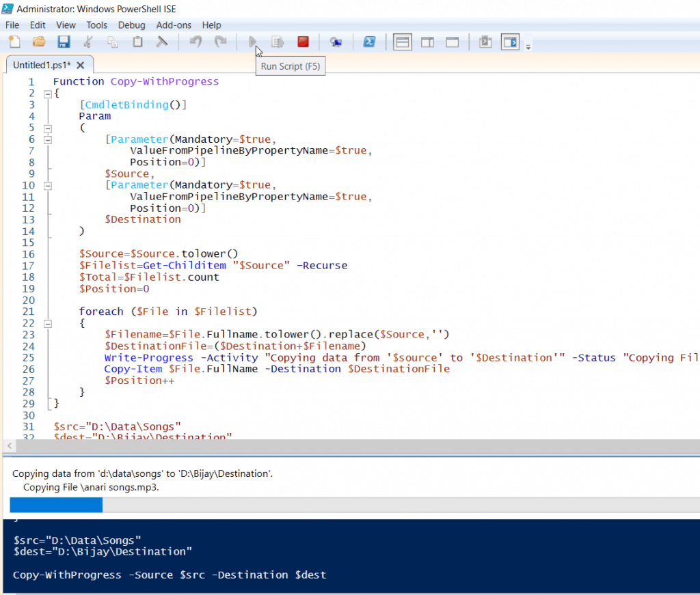Click $Position++ on line 27
Image resolution: width=700 pixels, height=595 pixels.
(139, 380)
